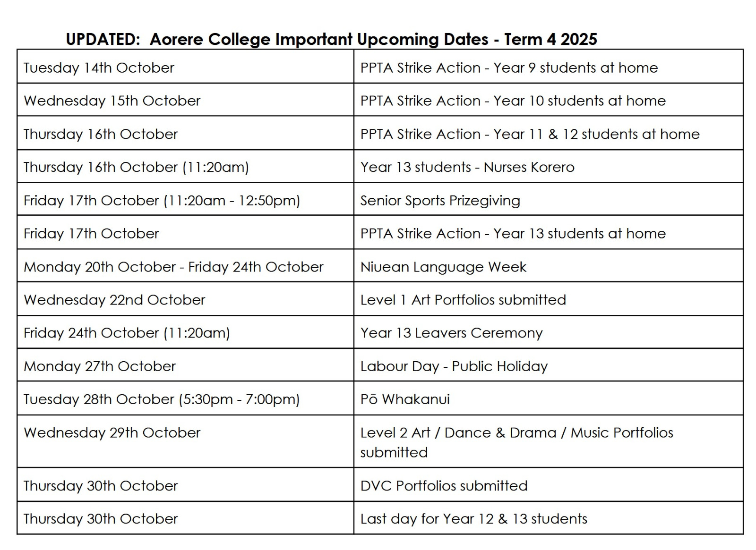Screen dimensions: 756x550
Task: Click the Wednesday 22nd October date cell
Action: tap(114, 300)
